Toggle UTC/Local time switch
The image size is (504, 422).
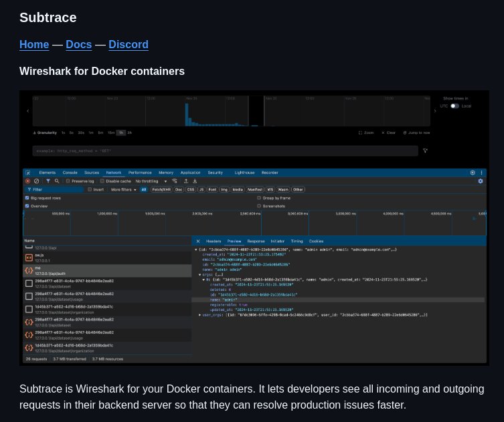pyautogui.click(x=454, y=106)
